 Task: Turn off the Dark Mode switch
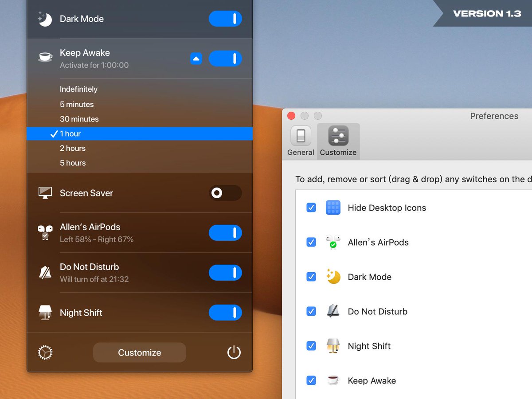pyautogui.click(x=225, y=19)
